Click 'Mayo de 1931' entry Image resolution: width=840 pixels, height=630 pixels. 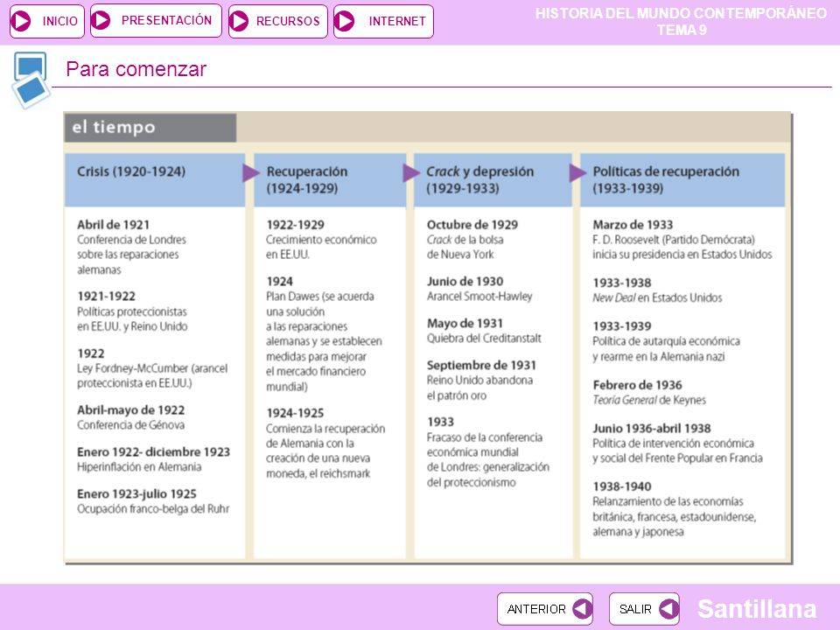(465, 324)
